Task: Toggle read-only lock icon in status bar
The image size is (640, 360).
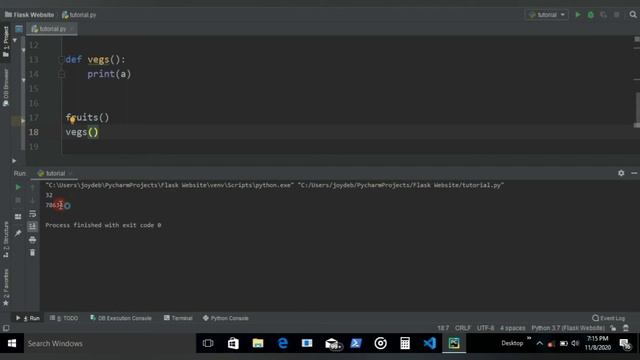Action: 613,328
